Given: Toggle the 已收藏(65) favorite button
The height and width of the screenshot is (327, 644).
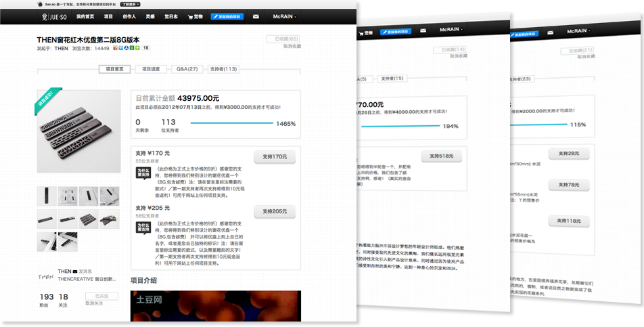Looking at the screenshot, I should pos(283,39).
